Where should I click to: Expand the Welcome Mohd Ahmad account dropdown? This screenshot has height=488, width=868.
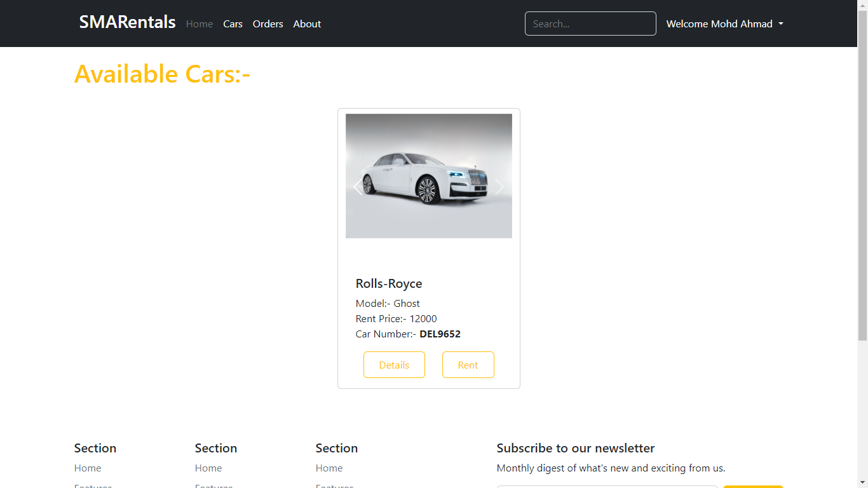724,24
